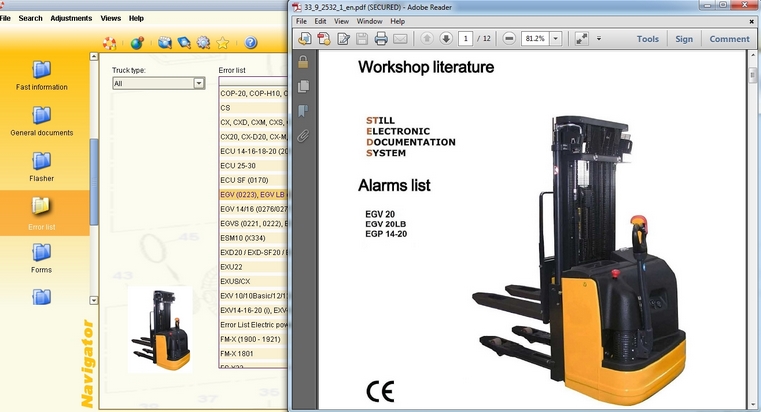Open Navigator Search menu
Image resolution: width=761 pixels, height=412 pixels.
click(x=31, y=18)
